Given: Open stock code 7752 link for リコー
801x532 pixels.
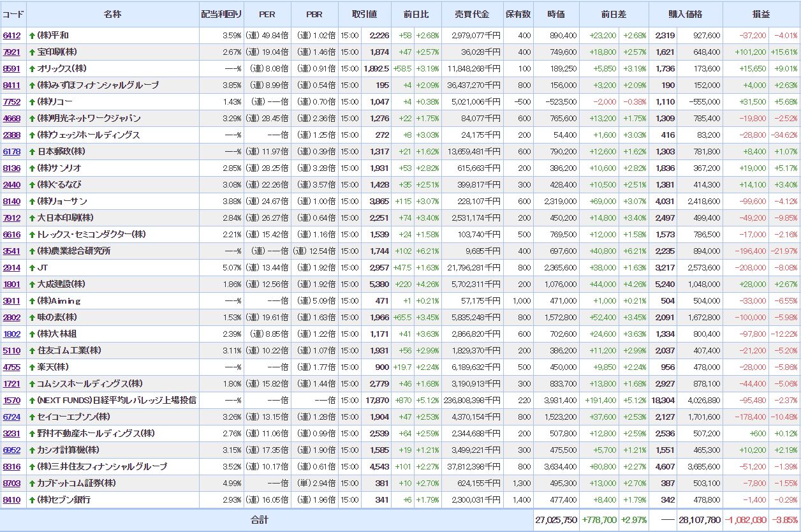Looking at the screenshot, I should click(x=11, y=102).
